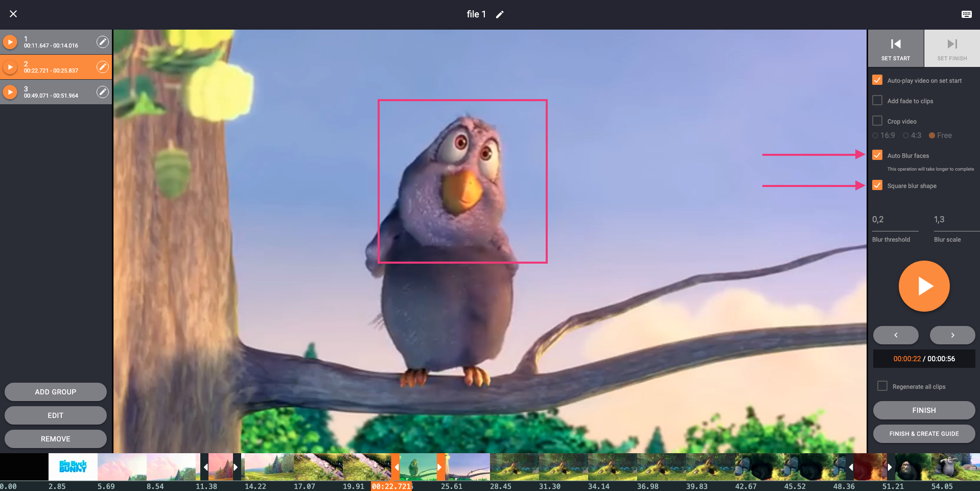Toggle Auto-play video on set start

[877, 80]
